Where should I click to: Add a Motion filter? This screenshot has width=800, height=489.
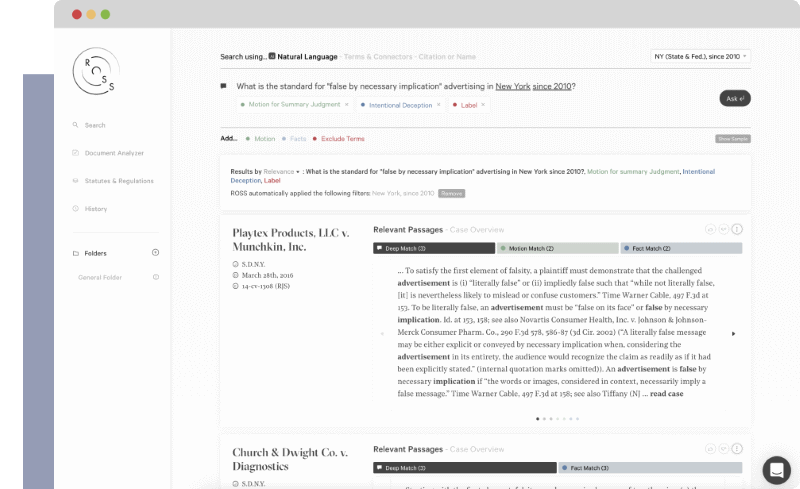(x=260, y=138)
